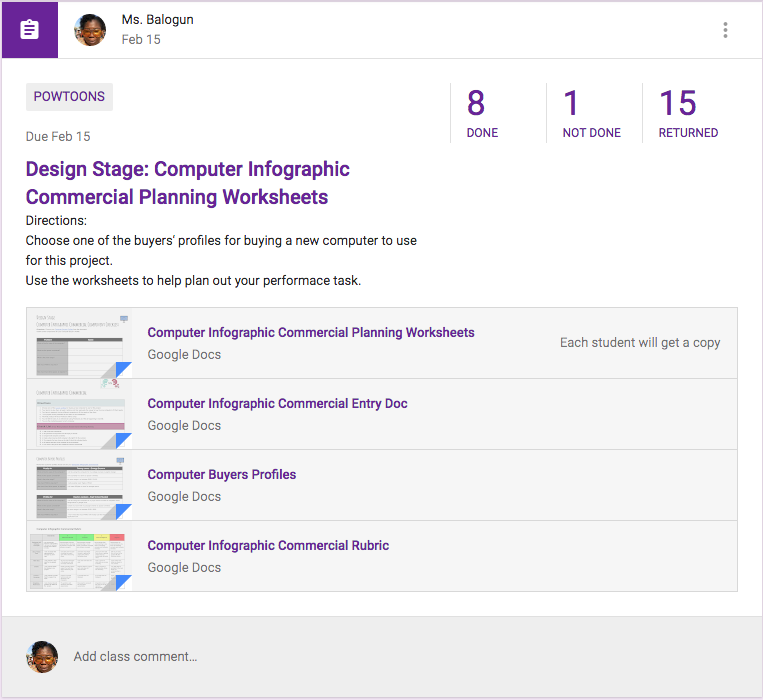
Task: View the 1 Not Done submission
Action: [591, 112]
